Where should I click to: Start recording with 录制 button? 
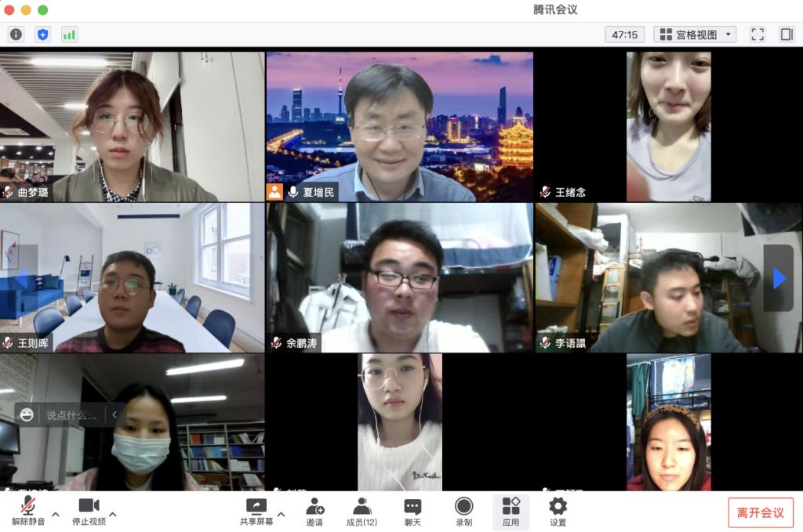pyautogui.click(x=464, y=512)
